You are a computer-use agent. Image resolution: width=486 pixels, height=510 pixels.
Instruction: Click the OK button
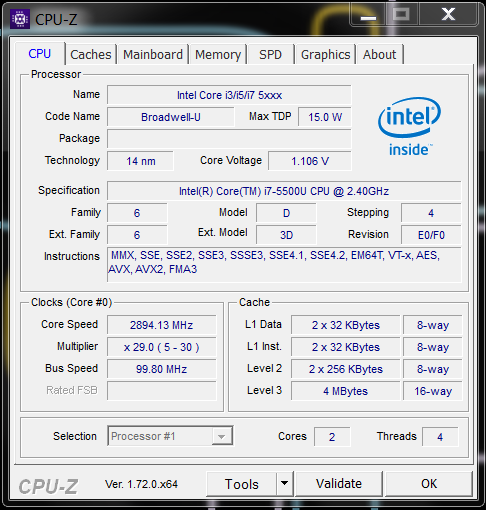[429, 483]
